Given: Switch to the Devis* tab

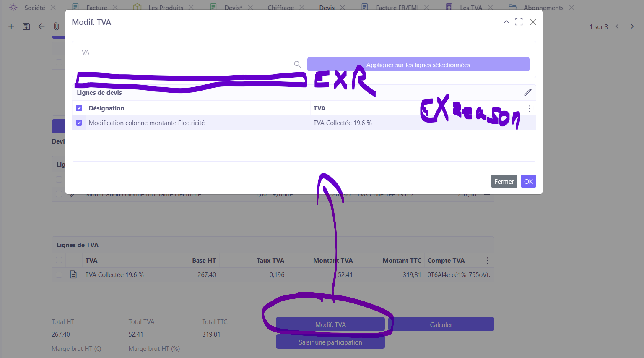Looking at the screenshot, I should point(234,8).
